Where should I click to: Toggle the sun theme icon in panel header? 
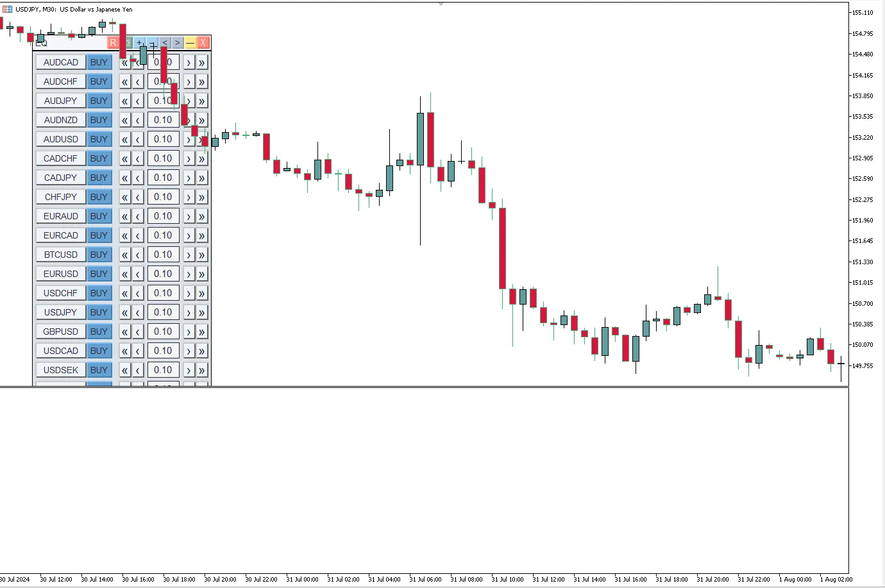[x=127, y=42]
